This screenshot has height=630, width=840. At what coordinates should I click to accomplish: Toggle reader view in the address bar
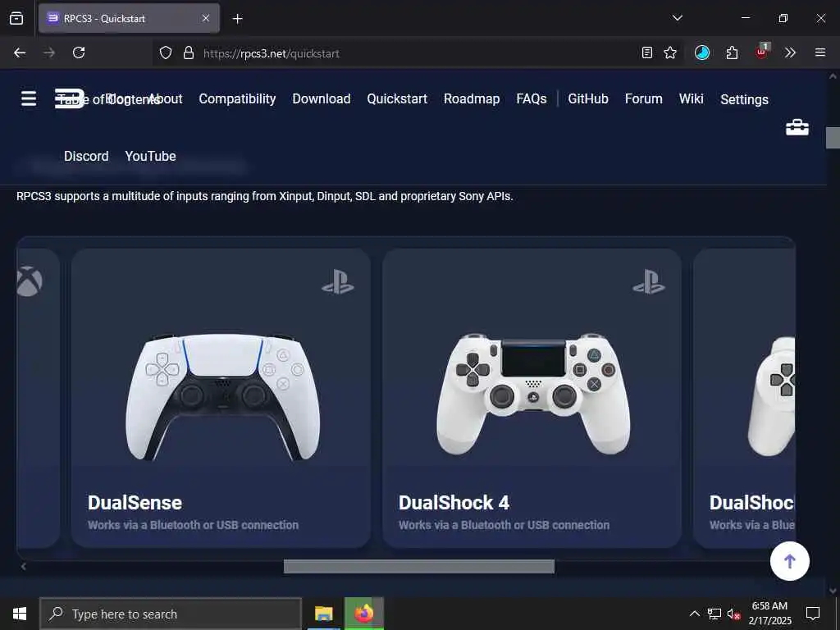coord(647,52)
